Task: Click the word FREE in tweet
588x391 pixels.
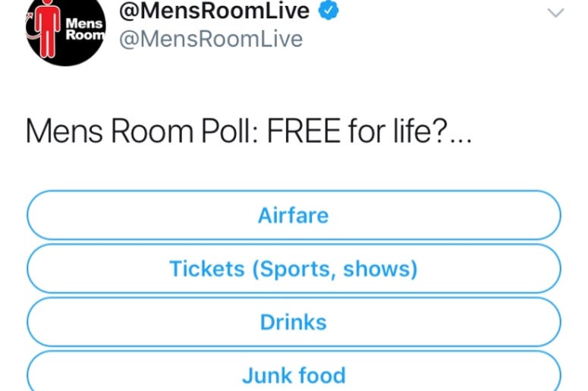Action: [303, 131]
